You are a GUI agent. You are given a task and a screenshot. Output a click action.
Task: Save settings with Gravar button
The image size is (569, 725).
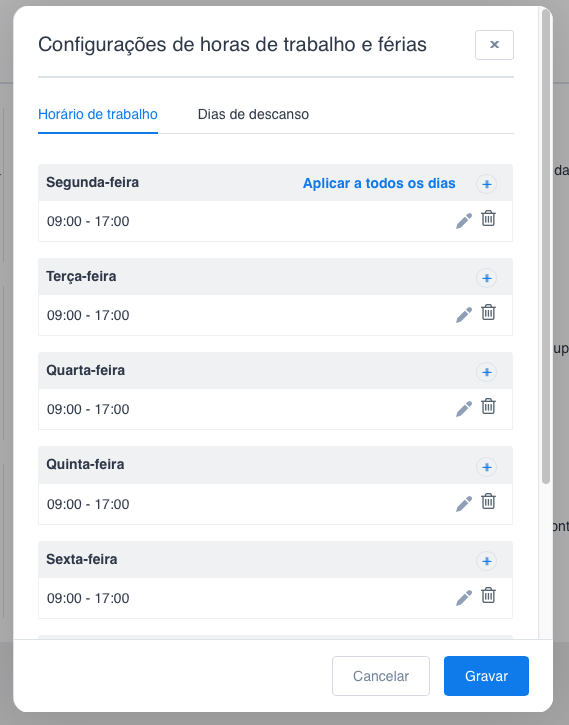486,676
